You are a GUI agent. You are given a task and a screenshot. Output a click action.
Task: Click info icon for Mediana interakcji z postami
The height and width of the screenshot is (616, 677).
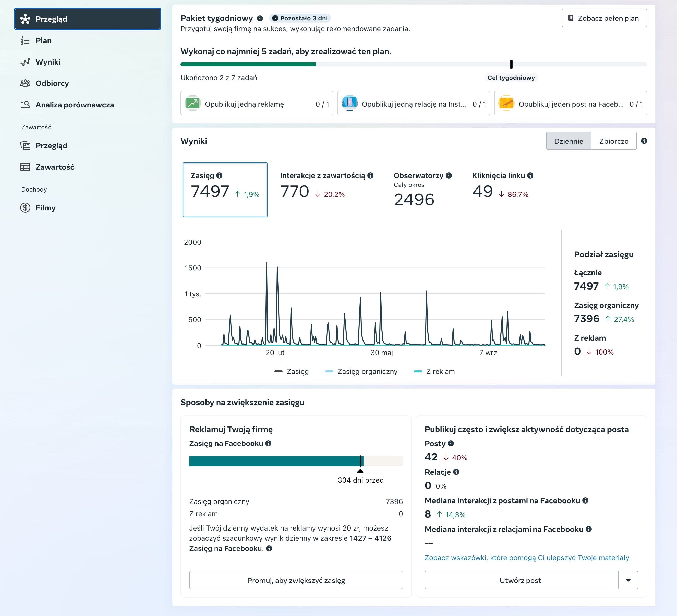(x=585, y=500)
